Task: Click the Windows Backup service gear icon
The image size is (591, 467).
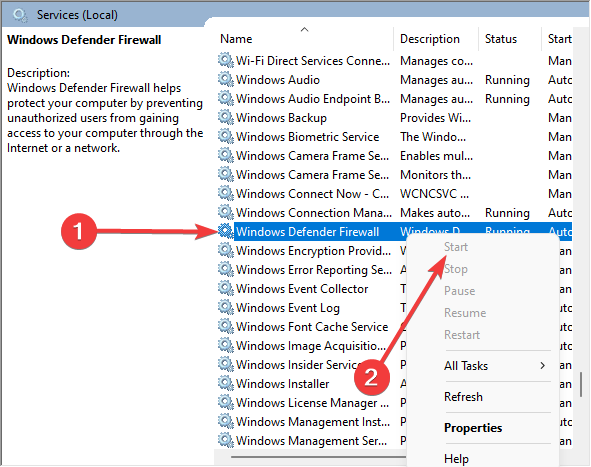Action: [225, 118]
